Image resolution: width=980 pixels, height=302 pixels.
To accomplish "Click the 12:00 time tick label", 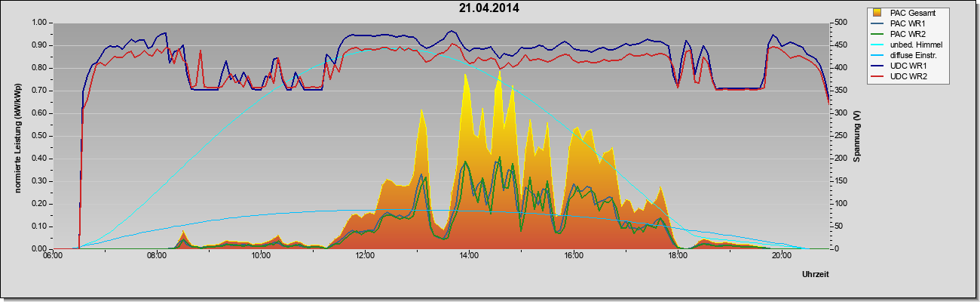I will click(365, 257).
